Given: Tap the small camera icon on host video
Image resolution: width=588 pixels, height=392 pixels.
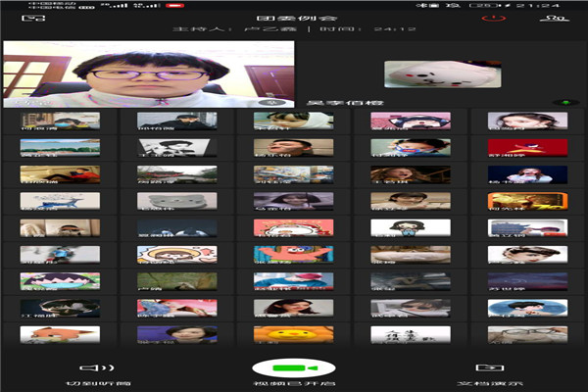Looking at the screenshot, I should tap(263, 102).
